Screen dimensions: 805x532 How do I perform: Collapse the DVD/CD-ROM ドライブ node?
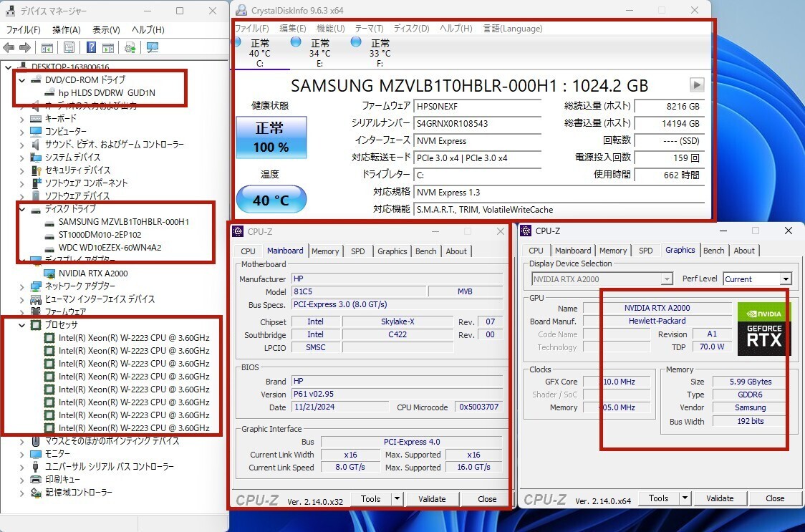[21, 80]
